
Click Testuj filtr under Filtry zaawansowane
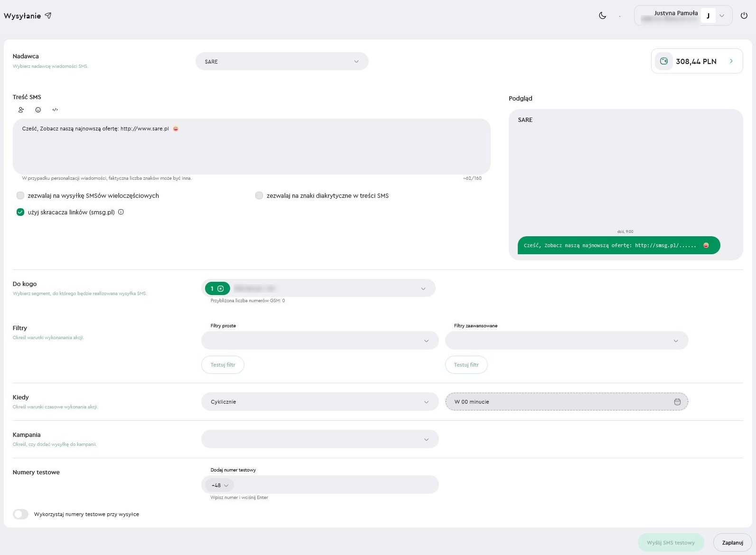[466, 365]
